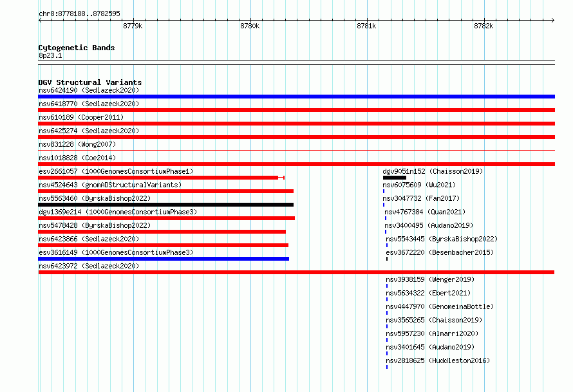Click the nsv610189 (Cooper2011) label

(81, 117)
